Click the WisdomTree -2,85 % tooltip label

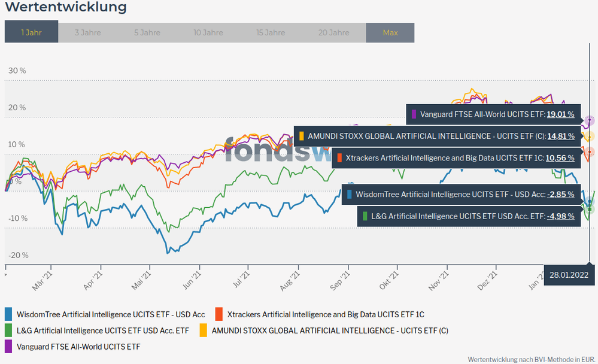click(x=449, y=195)
